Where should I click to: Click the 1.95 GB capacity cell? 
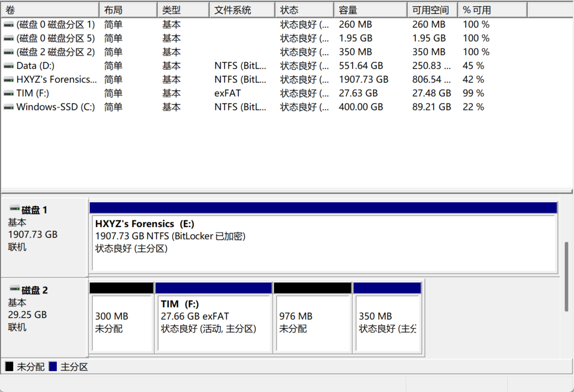tap(356, 38)
